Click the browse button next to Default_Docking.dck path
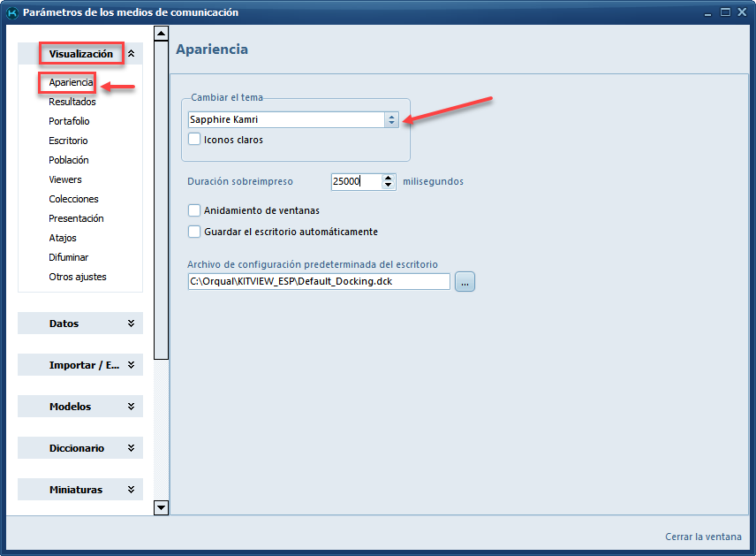 pos(465,282)
